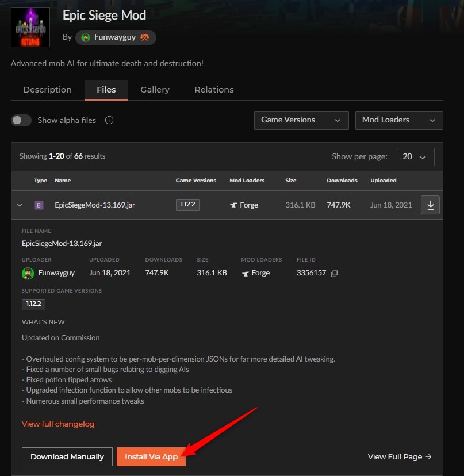This screenshot has height=476, width=464.
Task: Click the Size column header
Action: (290, 181)
